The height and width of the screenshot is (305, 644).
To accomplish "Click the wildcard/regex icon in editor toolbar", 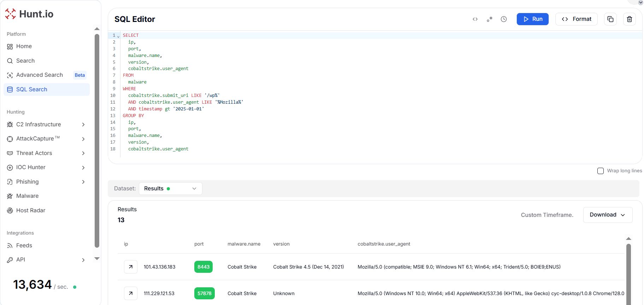I will pyautogui.click(x=490, y=19).
